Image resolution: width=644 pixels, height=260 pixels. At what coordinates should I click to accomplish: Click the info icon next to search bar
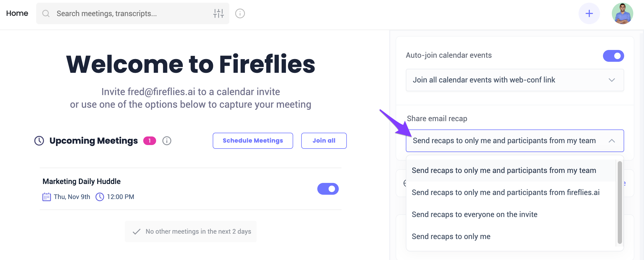[x=240, y=13]
